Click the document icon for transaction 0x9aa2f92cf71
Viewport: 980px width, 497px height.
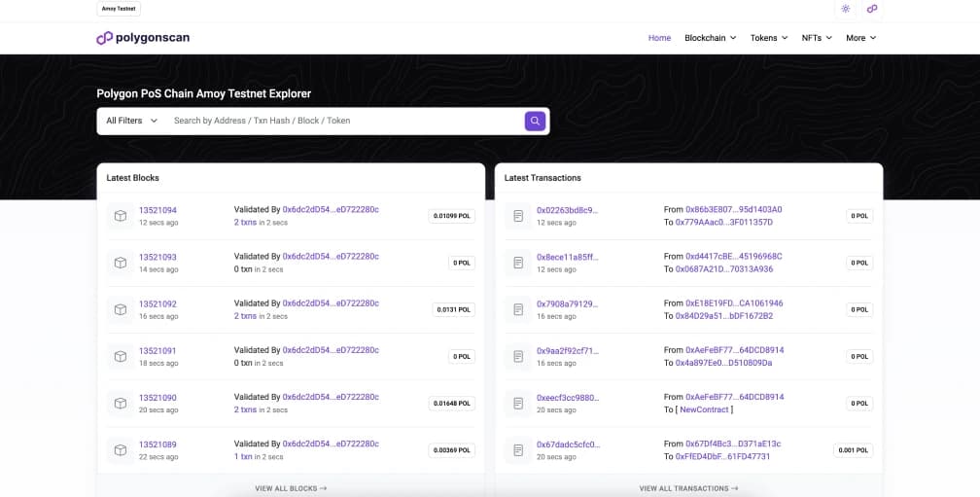pyautogui.click(x=518, y=356)
